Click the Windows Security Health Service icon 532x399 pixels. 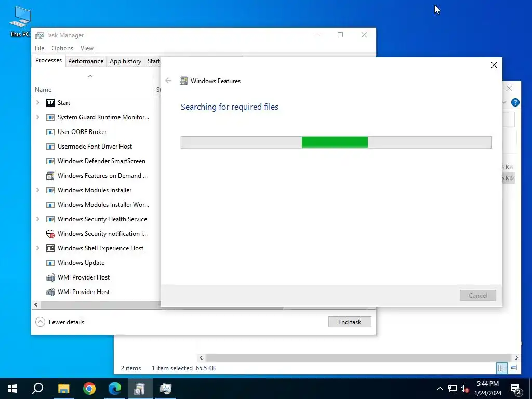(x=50, y=220)
